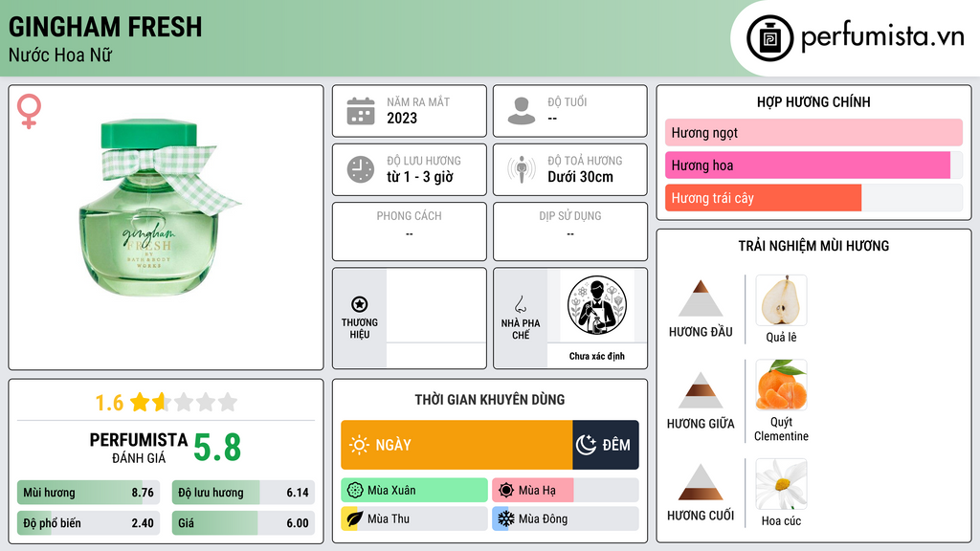Image resolution: width=980 pixels, height=551 pixels.
Task: Click the Perfumista đánh giá label
Action: 139,448
